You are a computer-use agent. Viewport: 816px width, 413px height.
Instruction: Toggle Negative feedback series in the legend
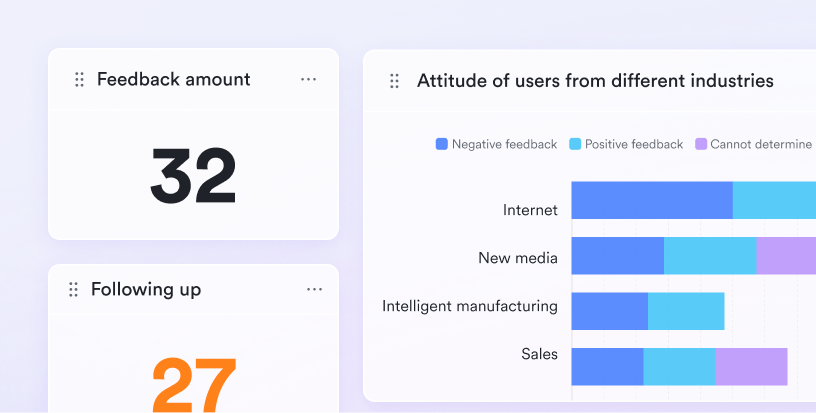pos(496,144)
